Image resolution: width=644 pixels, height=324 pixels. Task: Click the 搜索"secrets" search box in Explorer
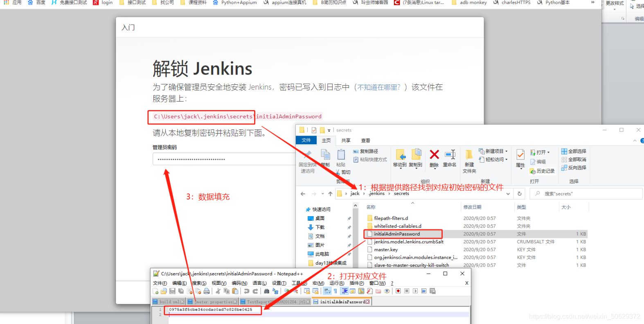pos(586,194)
